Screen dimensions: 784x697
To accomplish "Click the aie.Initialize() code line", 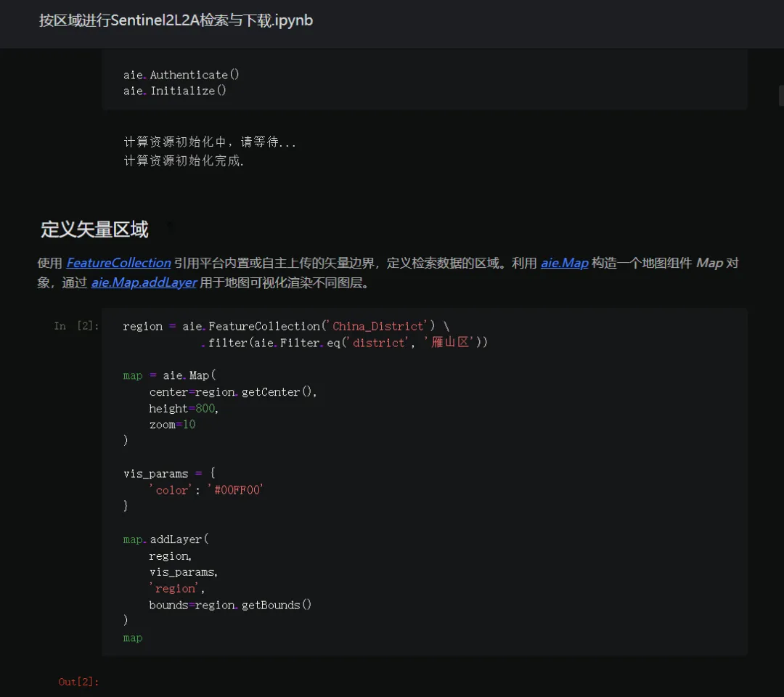I will pyautogui.click(x=175, y=91).
